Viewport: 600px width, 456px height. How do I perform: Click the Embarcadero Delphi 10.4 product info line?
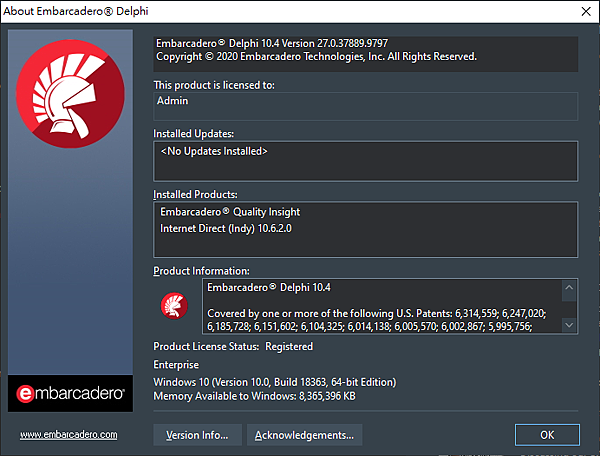pos(269,287)
